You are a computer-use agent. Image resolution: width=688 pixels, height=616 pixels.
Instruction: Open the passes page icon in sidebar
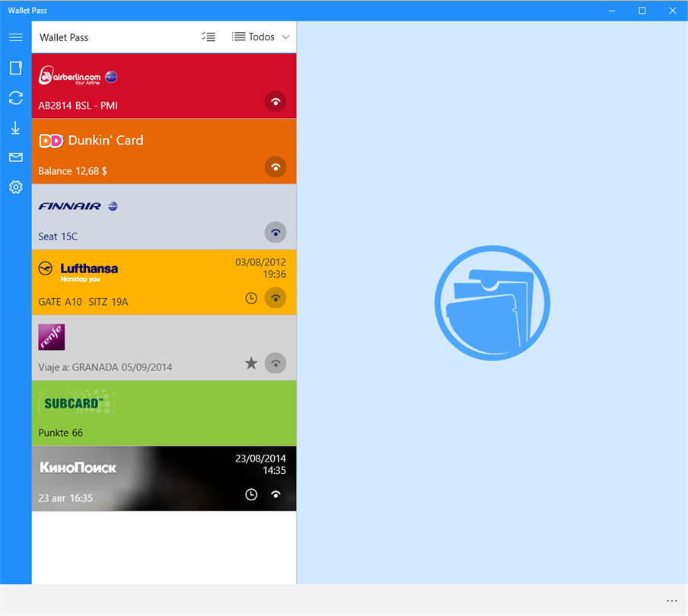click(16, 68)
